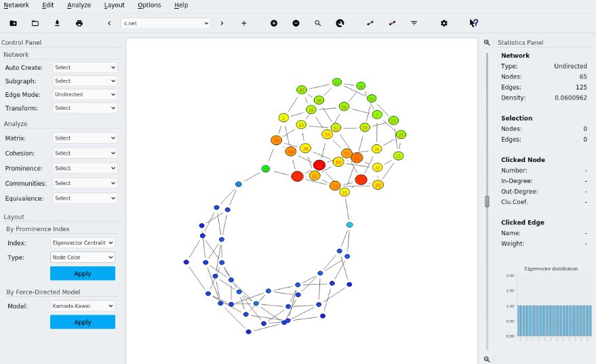Open the Cohesion dropdown
The width and height of the screenshot is (596, 364).
coord(85,153)
